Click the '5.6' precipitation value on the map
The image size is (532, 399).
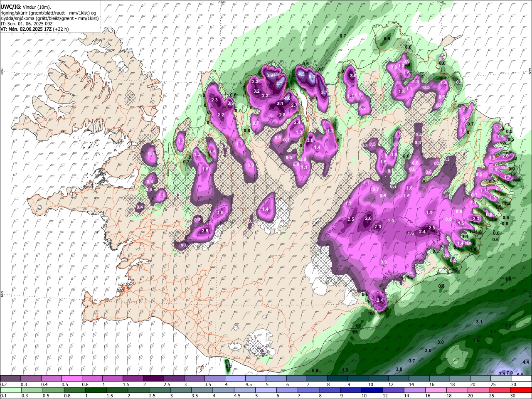pos(312,77)
